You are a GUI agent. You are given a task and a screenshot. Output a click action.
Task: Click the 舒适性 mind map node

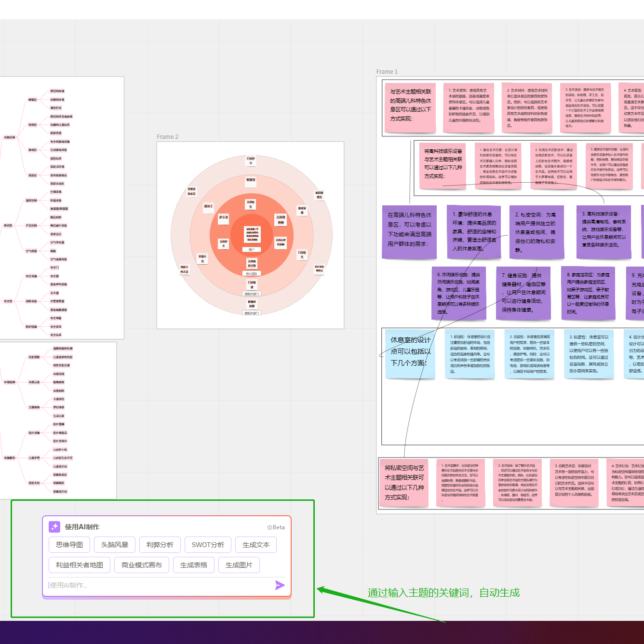click(8, 225)
